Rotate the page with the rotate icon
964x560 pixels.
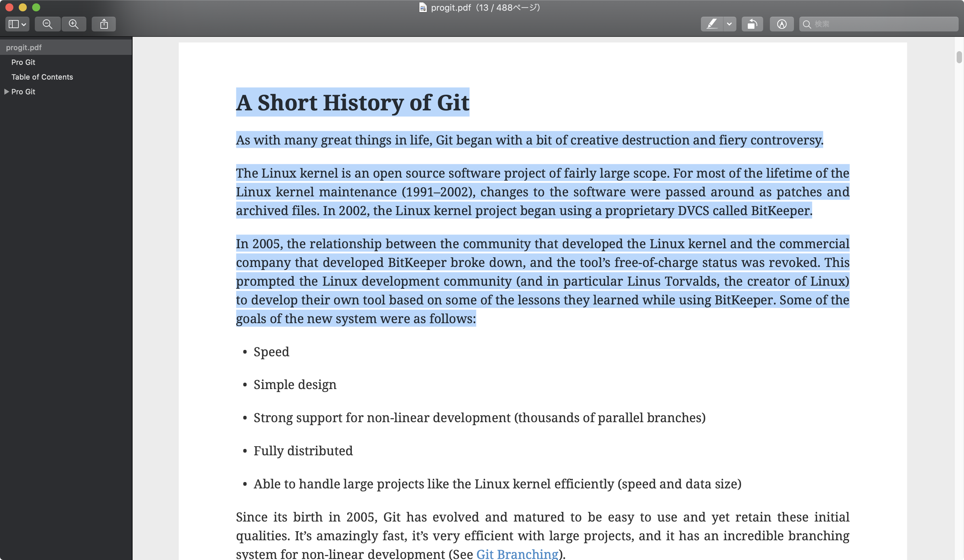pos(752,24)
